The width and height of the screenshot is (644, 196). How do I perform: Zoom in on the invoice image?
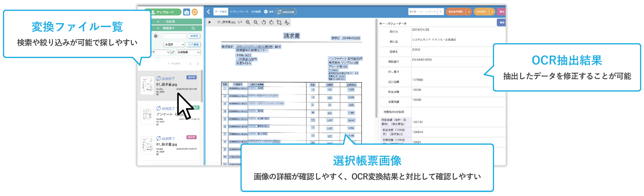click(248, 22)
